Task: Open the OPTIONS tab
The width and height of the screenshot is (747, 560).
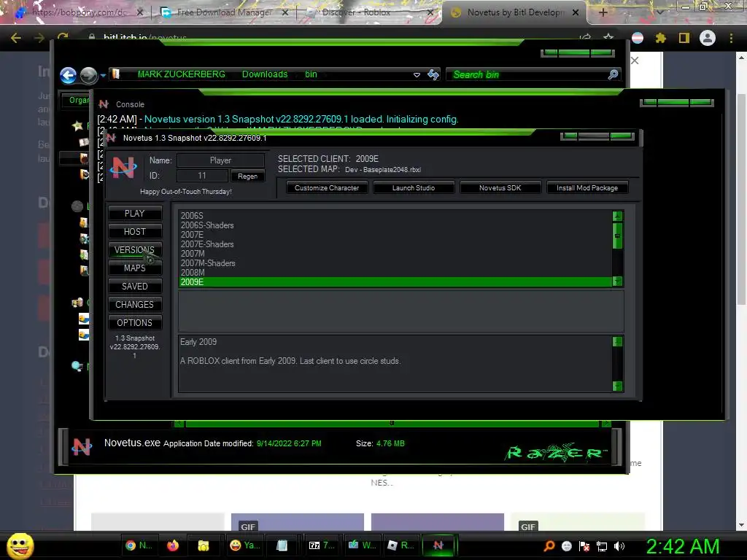Action: tap(135, 322)
